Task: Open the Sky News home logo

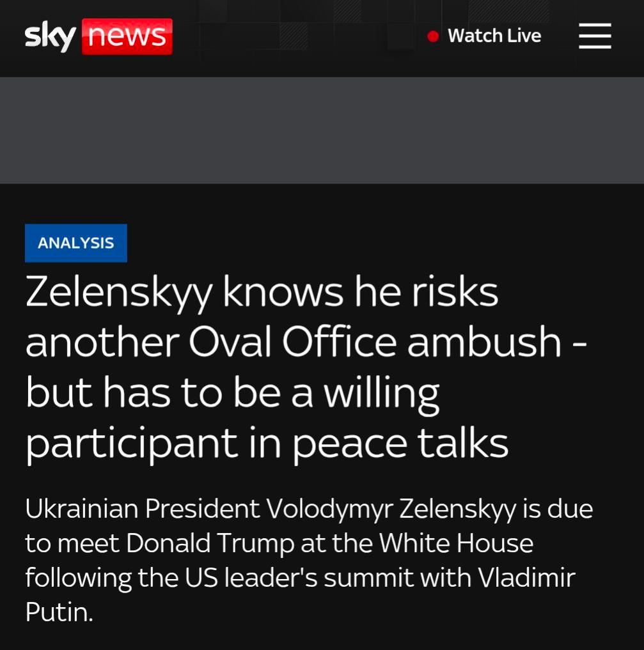Action: [98, 36]
